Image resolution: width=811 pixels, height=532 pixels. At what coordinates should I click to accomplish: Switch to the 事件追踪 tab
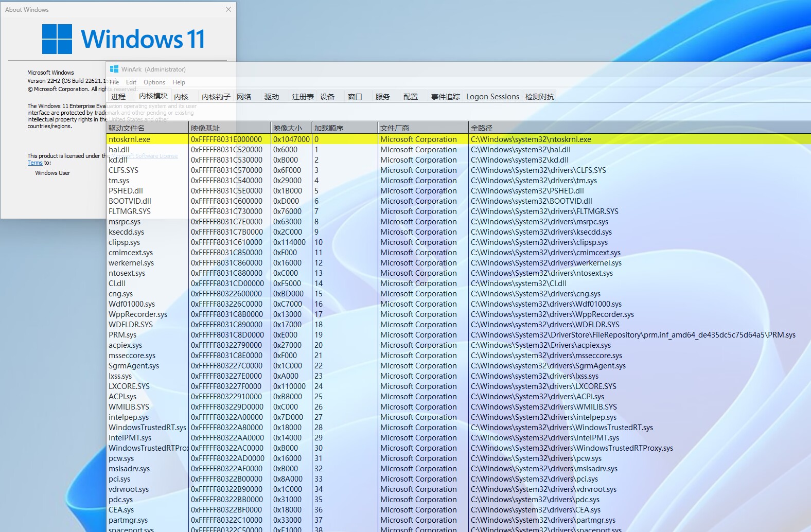pyautogui.click(x=446, y=97)
